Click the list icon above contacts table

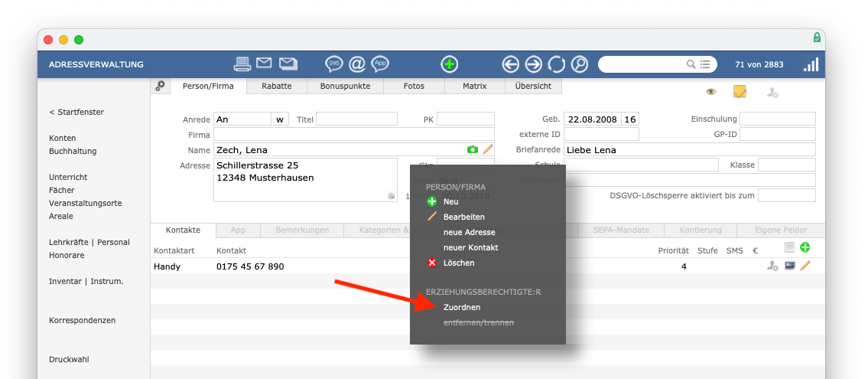(789, 247)
